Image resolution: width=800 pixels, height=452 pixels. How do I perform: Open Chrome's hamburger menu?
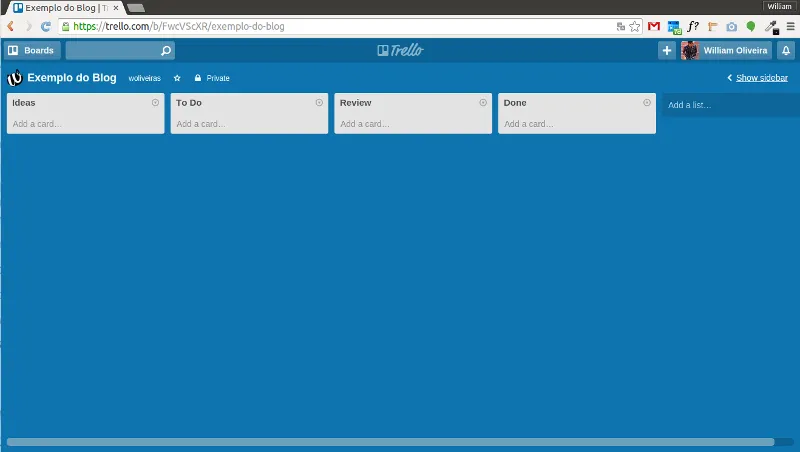pos(790,27)
